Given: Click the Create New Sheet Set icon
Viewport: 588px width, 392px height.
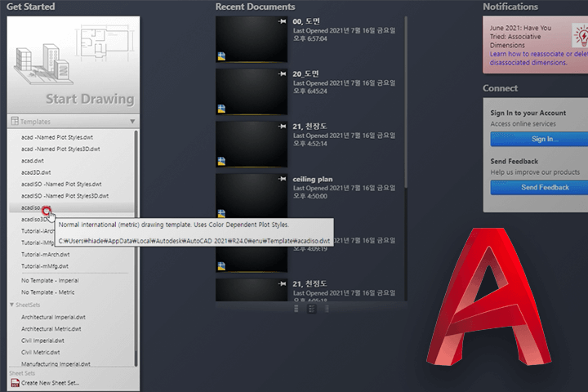Looking at the screenshot, I should pyautogui.click(x=15, y=383).
